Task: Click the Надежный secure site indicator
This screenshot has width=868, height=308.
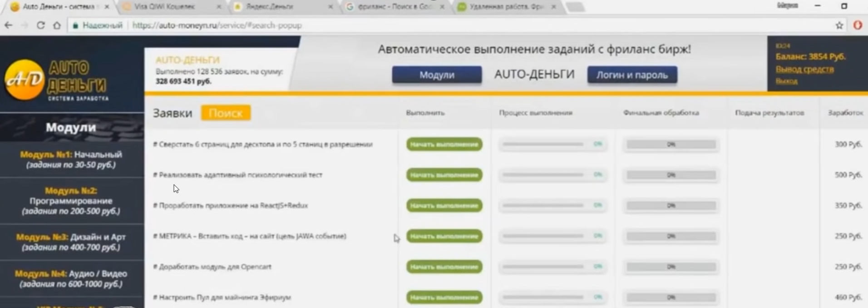Action: [x=98, y=25]
